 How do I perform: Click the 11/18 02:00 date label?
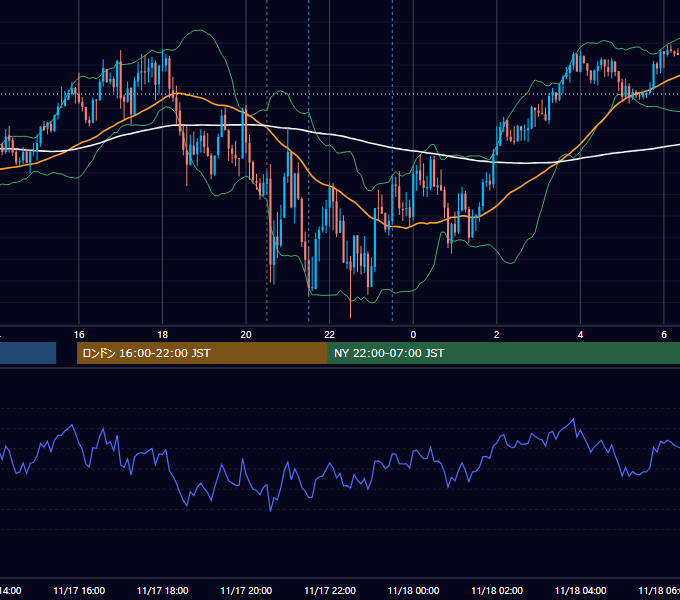(x=497, y=590)
